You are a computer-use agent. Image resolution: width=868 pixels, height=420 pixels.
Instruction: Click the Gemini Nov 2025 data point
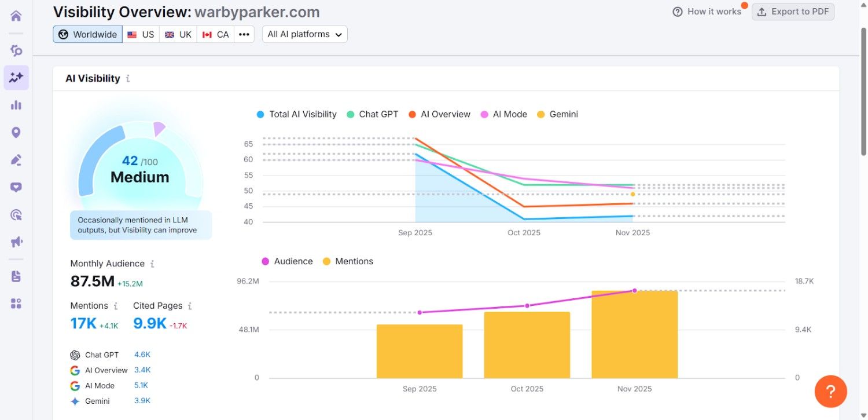point(633,194)
